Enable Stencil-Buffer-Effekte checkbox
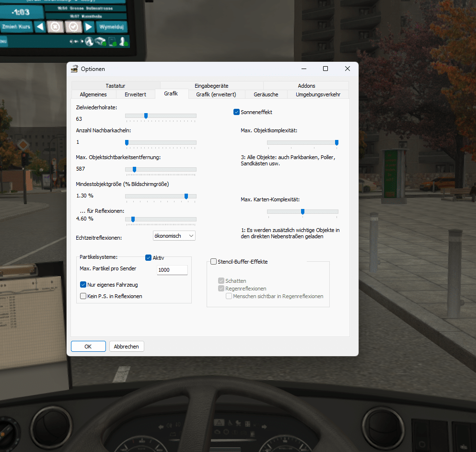Image resolution: width=476 pixels, height=452 pixels. coord(213,262)
